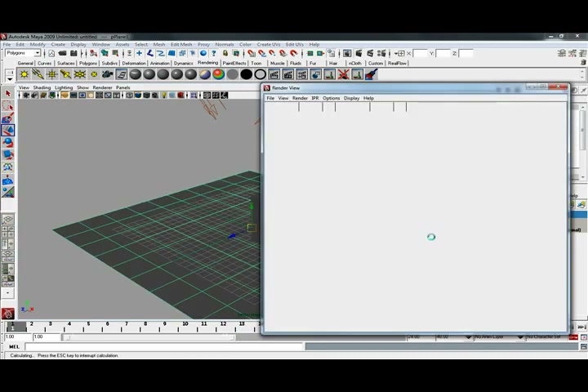The image size is (588, 392).
Task: Click the X coordinate input field
Action: [420, 53]
